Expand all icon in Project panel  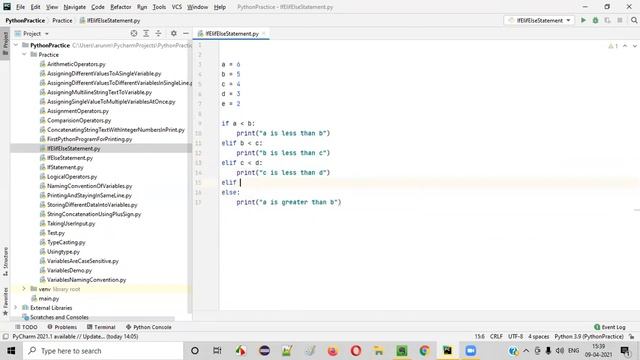click(x=146, y=33)
